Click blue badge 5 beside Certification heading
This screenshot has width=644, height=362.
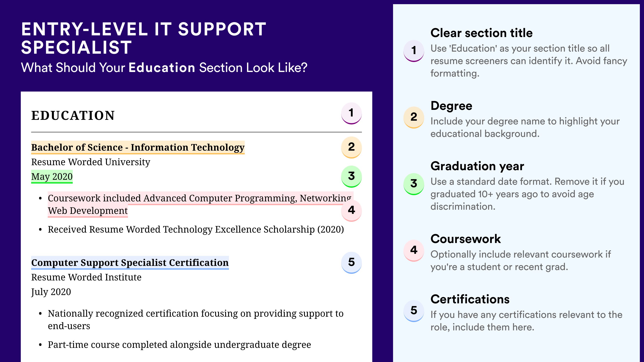(351, 263)
